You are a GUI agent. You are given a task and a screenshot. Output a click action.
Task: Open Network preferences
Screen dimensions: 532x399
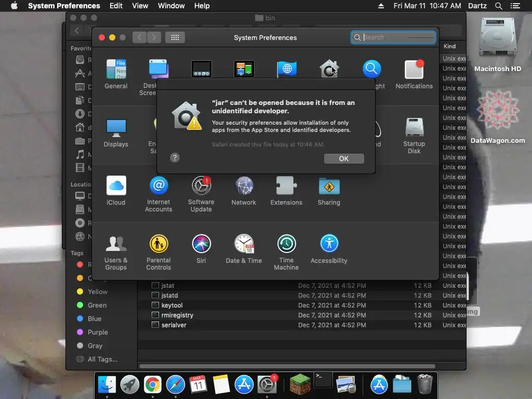244,190
